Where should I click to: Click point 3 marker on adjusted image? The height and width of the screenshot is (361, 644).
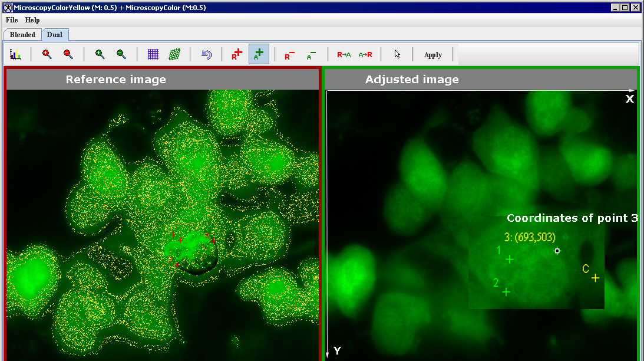[x=557, y=251]
